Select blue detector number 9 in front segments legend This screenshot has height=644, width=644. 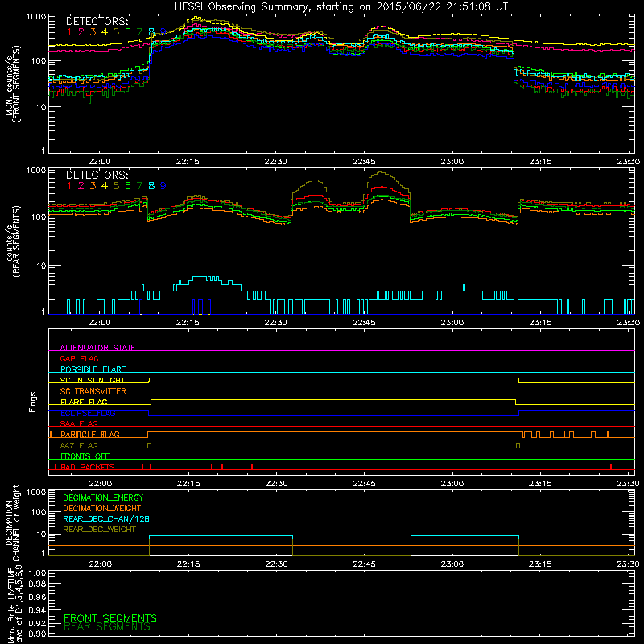[163, 31]
